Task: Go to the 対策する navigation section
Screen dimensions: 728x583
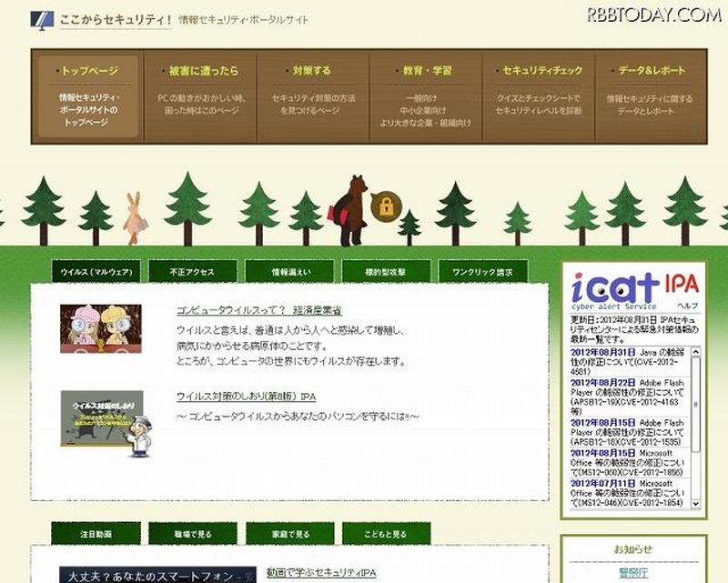Action: [x=312, y=70]
